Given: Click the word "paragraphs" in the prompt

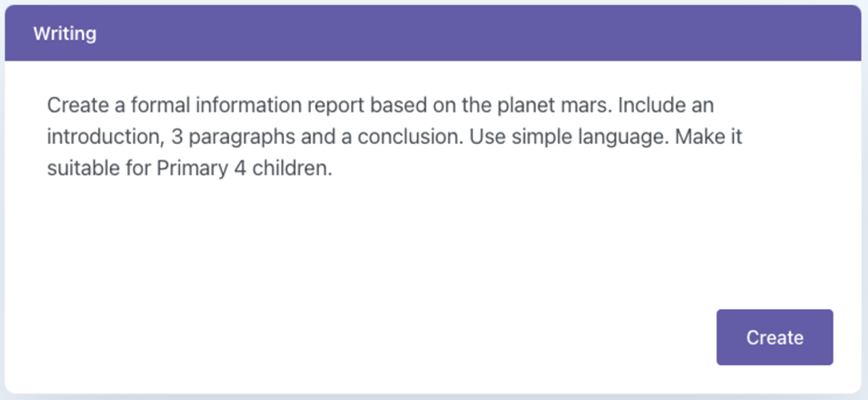Looking at the screenshot, I should (x=230, y=137).
